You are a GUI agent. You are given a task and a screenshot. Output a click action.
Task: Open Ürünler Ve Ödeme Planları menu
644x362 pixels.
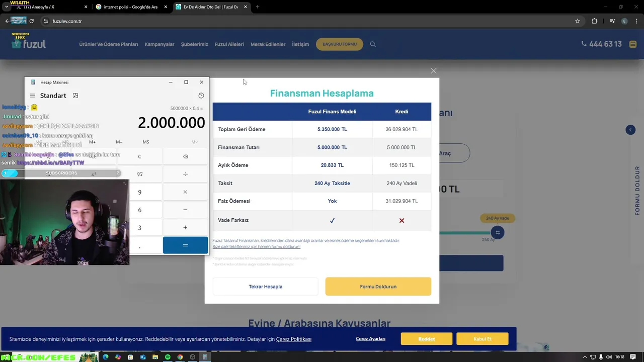[108, 44]
